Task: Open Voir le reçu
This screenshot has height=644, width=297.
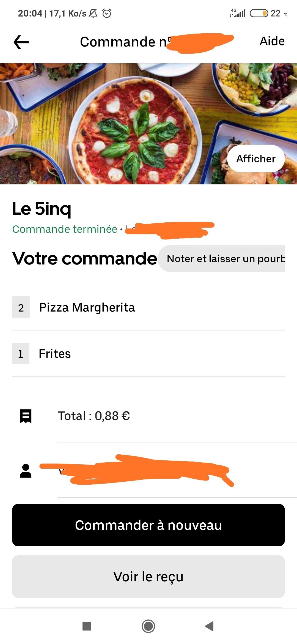Action: [x=148, y=577]
